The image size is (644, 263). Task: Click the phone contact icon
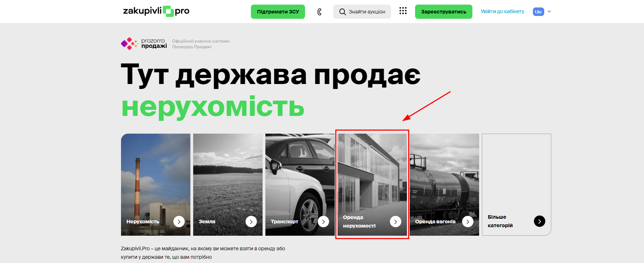click(319, 12)
